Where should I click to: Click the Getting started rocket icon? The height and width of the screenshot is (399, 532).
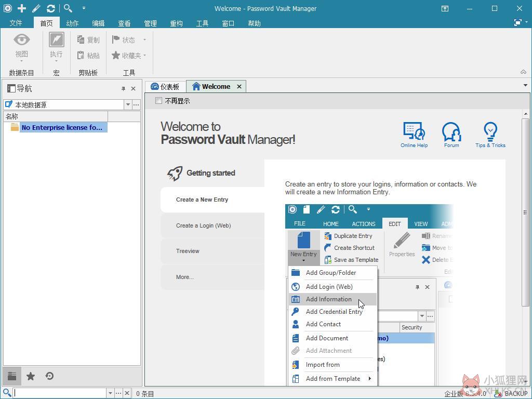coord(175,174)
